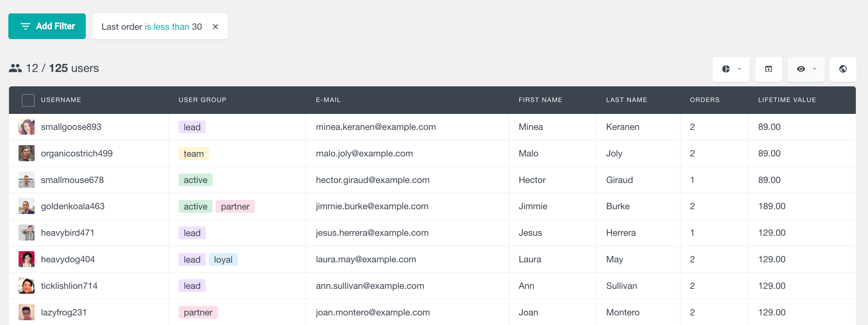Edit the Last order is less than 30 filter
This screenshot has width=868, height=325.
pyautogui.click(x=152, y=27)
